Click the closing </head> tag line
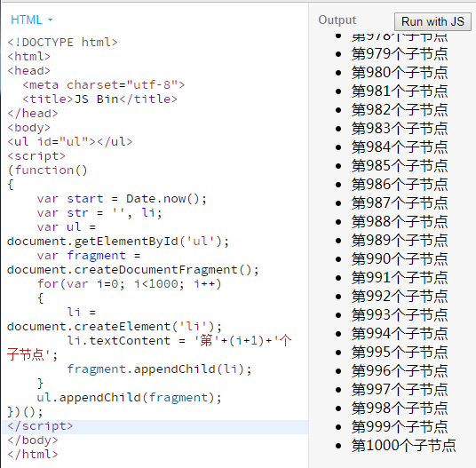This screenshot has height=468, width=476. pyautogui.click(x=33, y=114)
